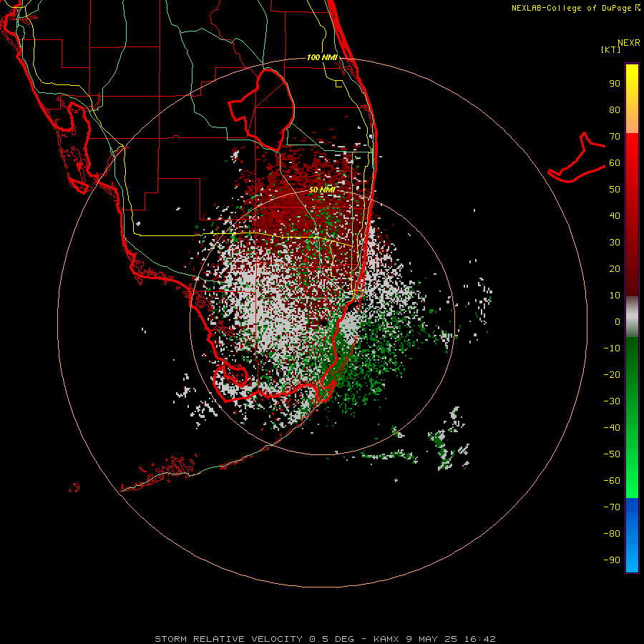Pick the bright red band of the color scale
The width and height of the screenshot is (644, 644).
point(632,165)
